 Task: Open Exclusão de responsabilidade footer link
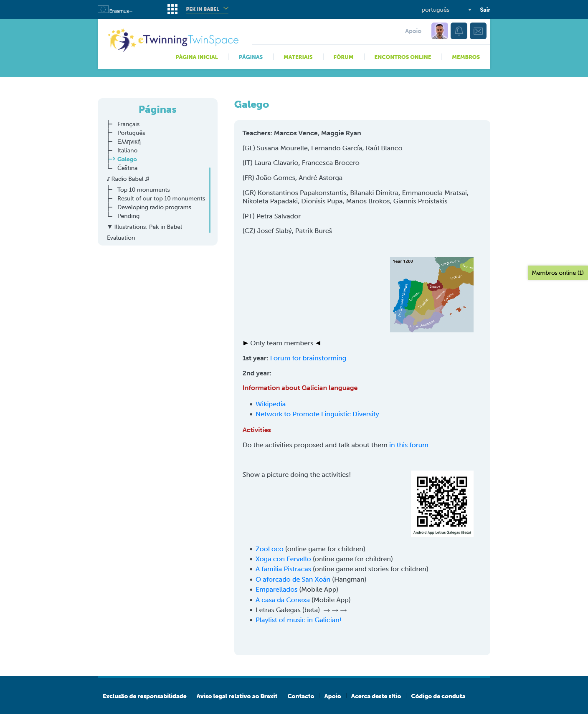click(144, 696)
